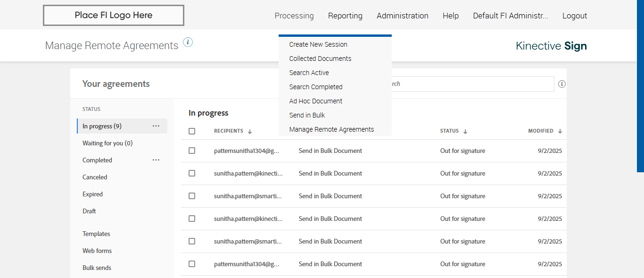Image resolution: width=644 pixels, height=278 pixels.
Task: Expand the Administration menu
Action: 402,16
